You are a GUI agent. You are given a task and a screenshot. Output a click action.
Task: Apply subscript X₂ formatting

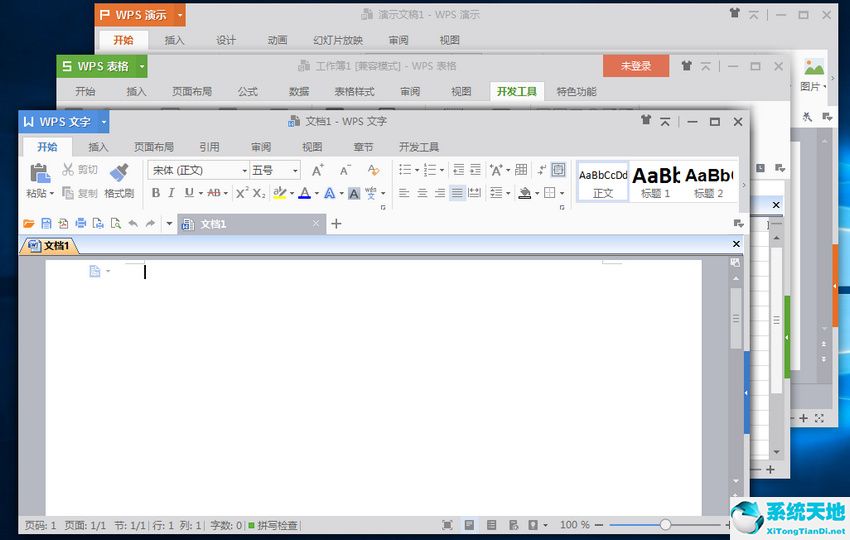pos(259,193)
